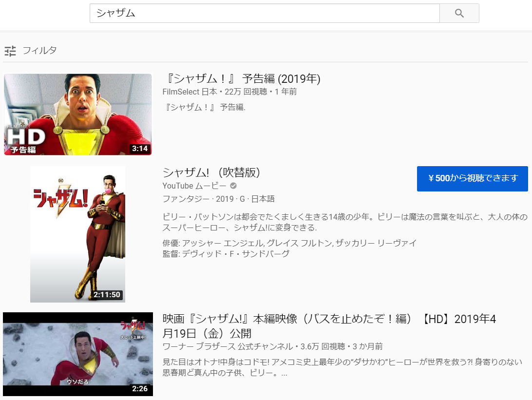The width and height of the screenshot is (532, 400).
Task: Open the シャザム! movie poster thumbnail
Action: pos(77,234)
